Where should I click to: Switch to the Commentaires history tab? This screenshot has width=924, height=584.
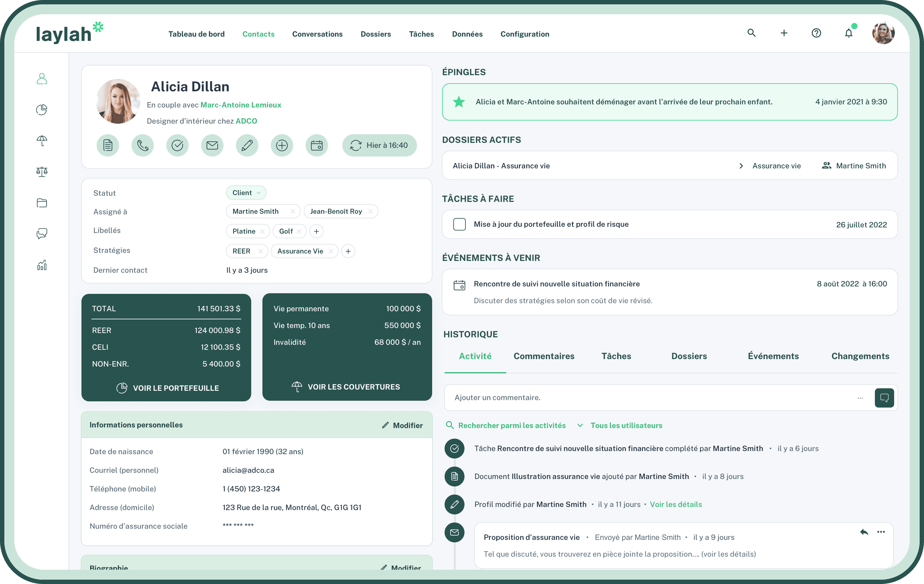(544, 356)
